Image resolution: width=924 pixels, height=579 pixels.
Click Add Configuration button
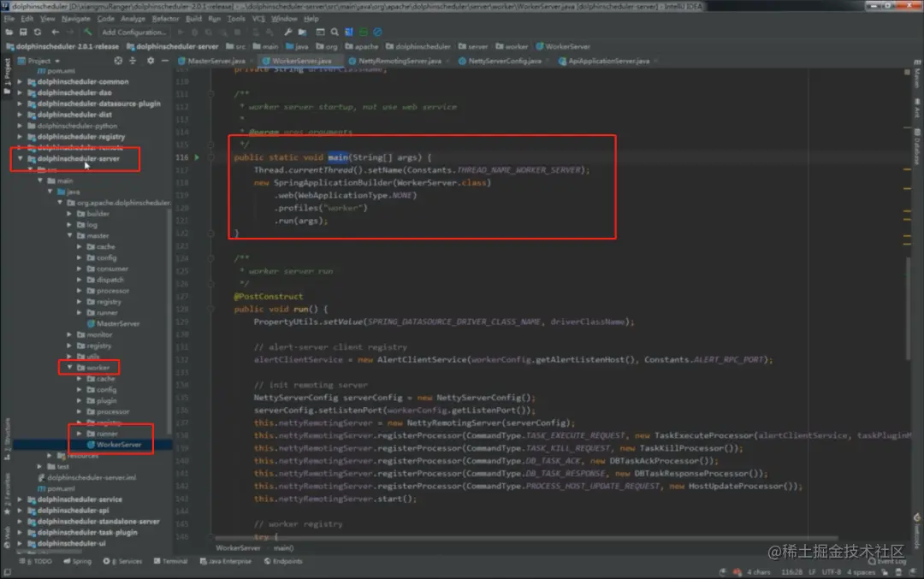133,32
